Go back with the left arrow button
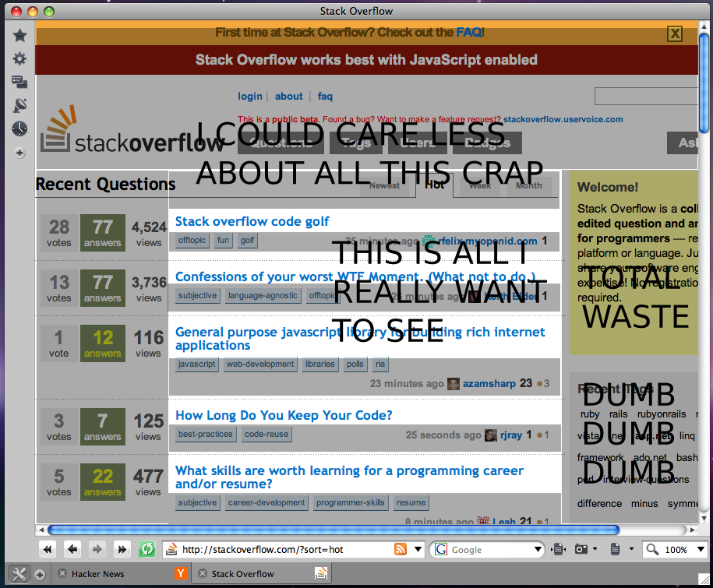 [x=72, y=549]
